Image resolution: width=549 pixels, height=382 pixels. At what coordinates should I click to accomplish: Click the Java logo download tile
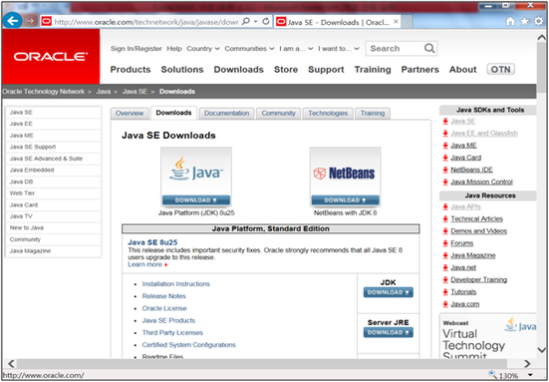196,176
